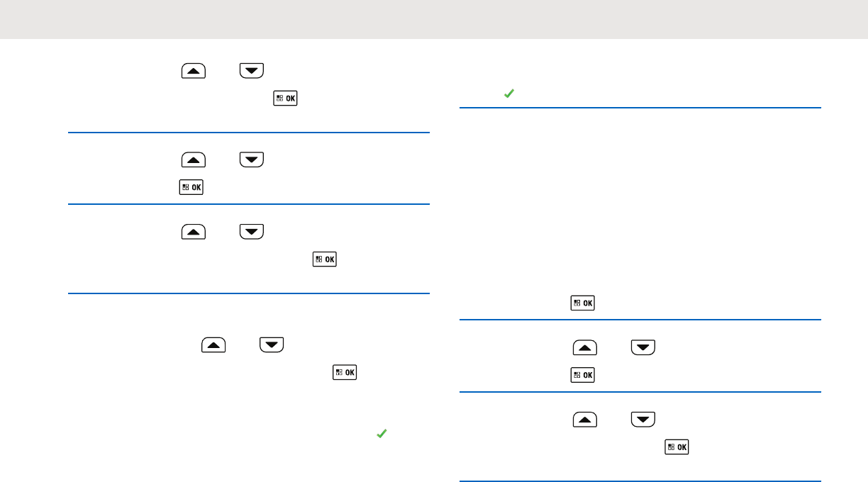This screenshot has height=482, width=868.
Task: Click second down arrow icon in left column
Action: [x=252, y=161]
